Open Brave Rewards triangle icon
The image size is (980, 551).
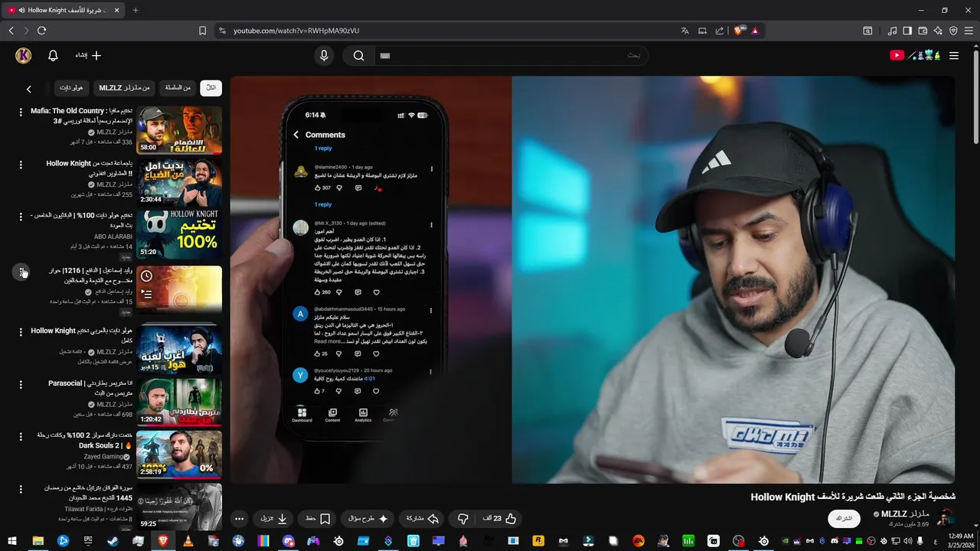tap(755, 31)
